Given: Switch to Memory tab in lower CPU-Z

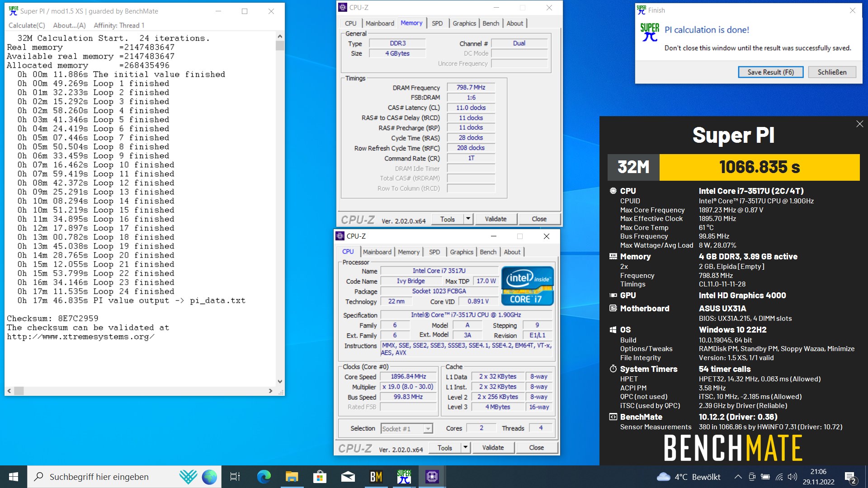Looking at the screenshot, I should tap(409, 252).
